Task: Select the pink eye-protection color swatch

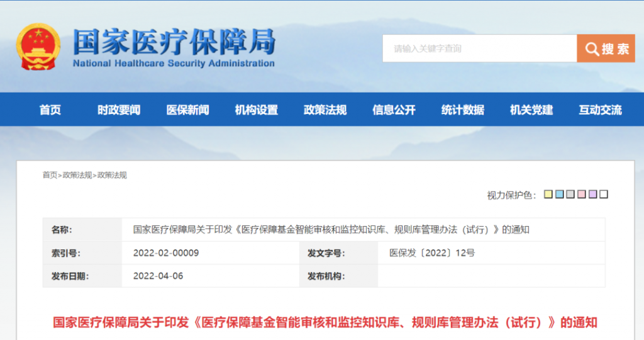Action: coord(582,194)
